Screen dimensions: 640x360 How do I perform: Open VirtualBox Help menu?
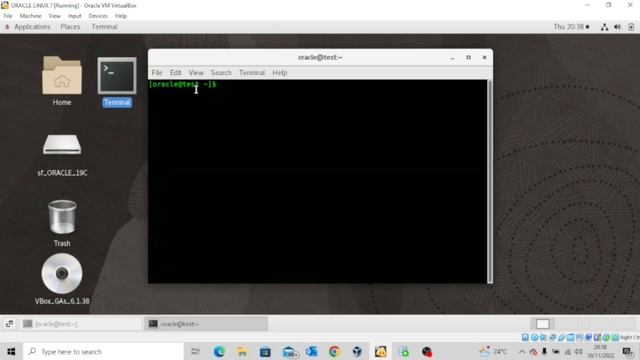pyautogui.click(x=121, y=16)
